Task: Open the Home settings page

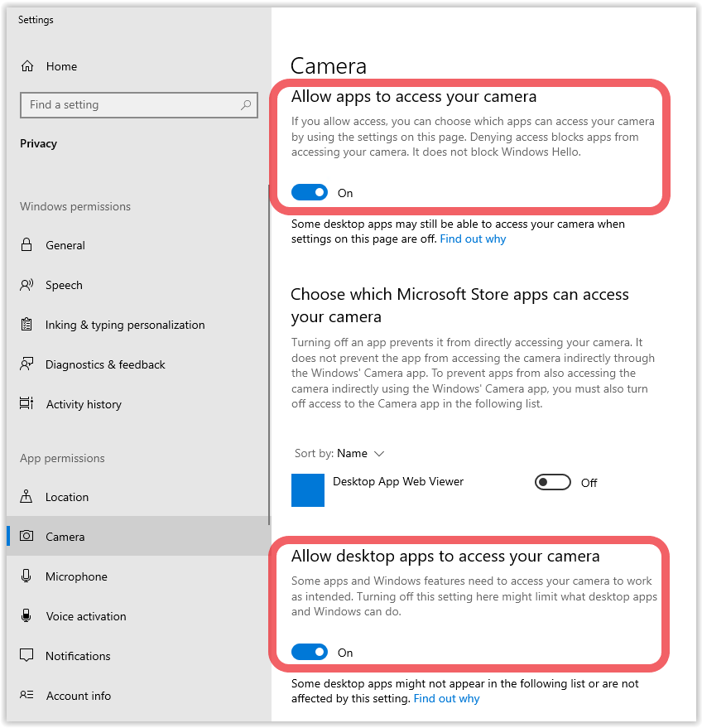Action: 62,66
